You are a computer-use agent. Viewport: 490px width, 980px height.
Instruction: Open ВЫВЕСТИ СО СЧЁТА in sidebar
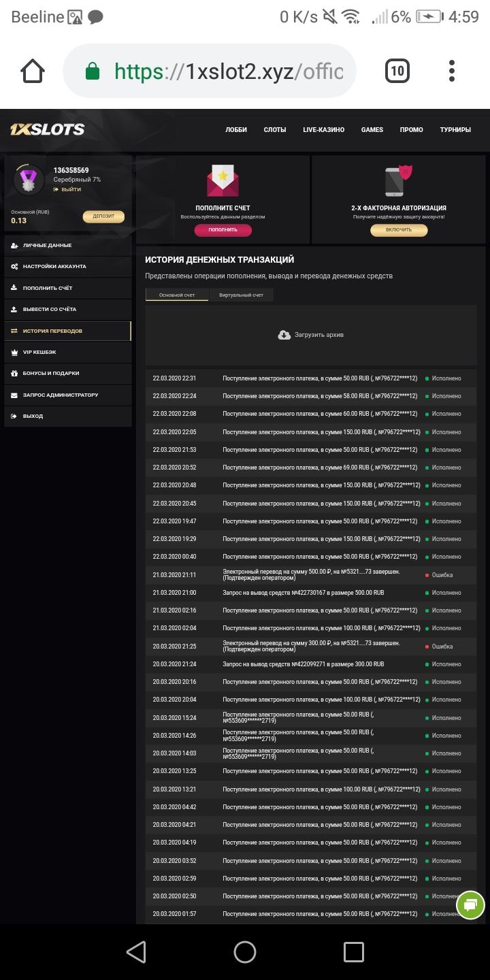pyautogui.click(x=50, y=310)
